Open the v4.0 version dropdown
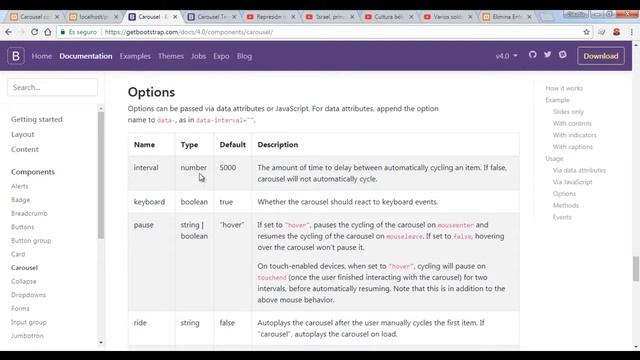640x360 pixels. pyautogui.click(x=507, y=56)
